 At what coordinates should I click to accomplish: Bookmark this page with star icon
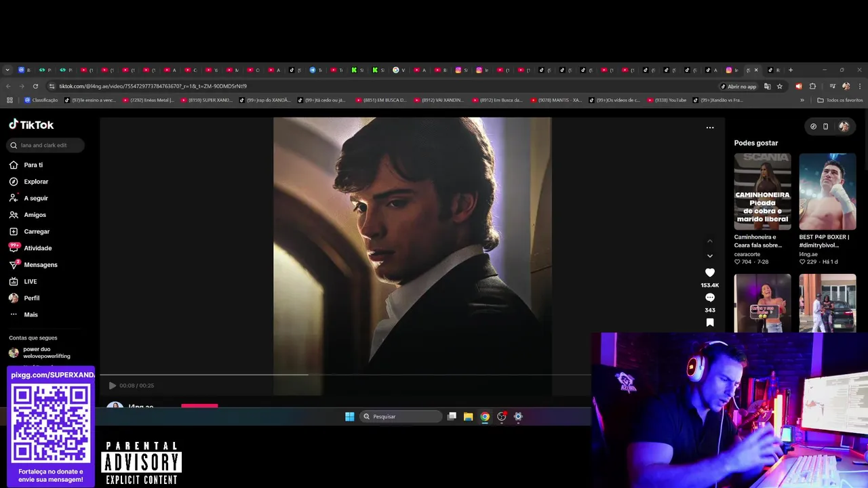click(780, 86)
